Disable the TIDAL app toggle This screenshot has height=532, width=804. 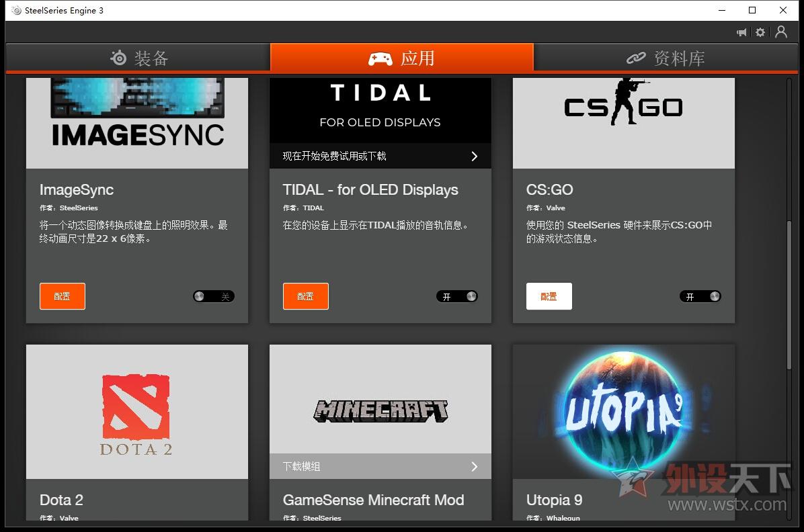point(457,296)
